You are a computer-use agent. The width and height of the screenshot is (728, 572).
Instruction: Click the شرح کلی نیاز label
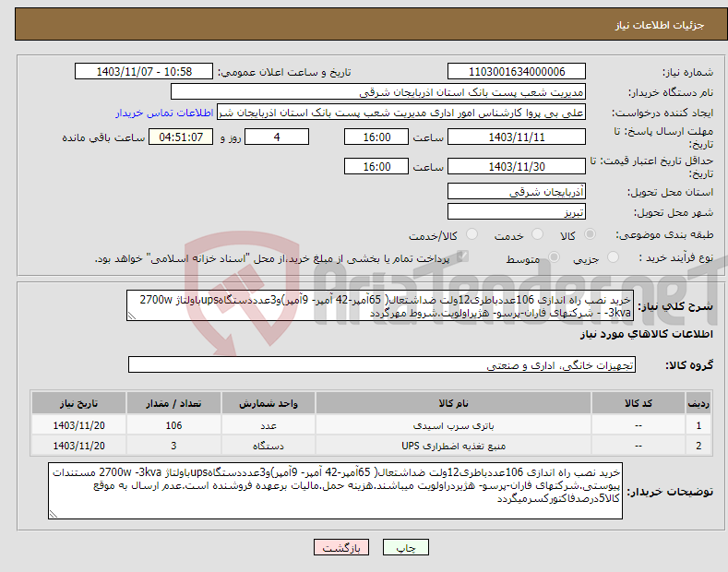(675, 306)
